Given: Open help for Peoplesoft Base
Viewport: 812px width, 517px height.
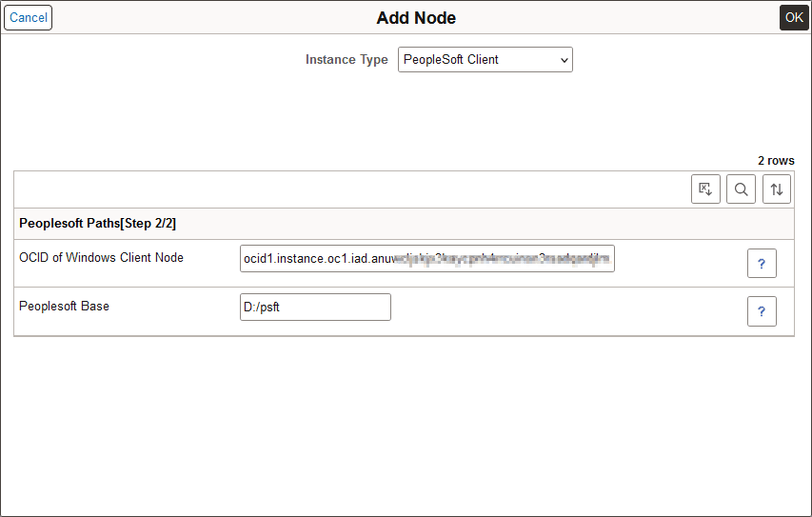Looking at the screenshot, I should tap(762, 311).
